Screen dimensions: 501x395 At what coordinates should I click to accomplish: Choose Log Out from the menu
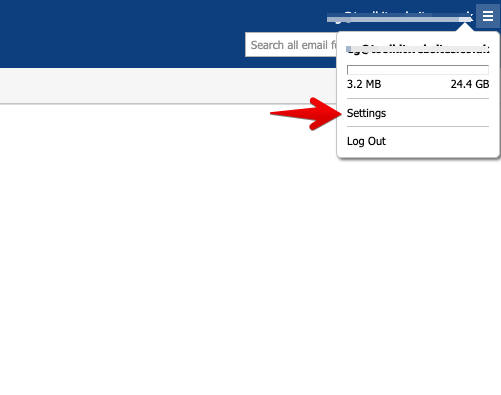pos(366,141)
